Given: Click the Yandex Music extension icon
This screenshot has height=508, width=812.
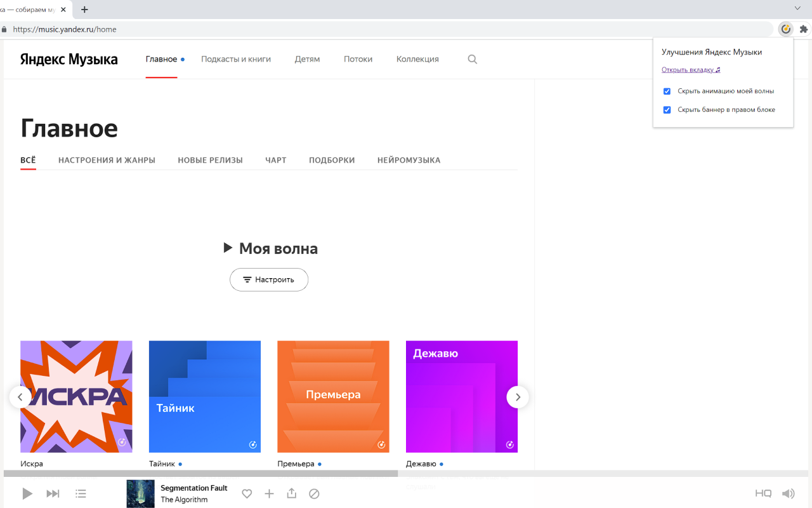Looking at the screenshot, I should click(785, 29).
